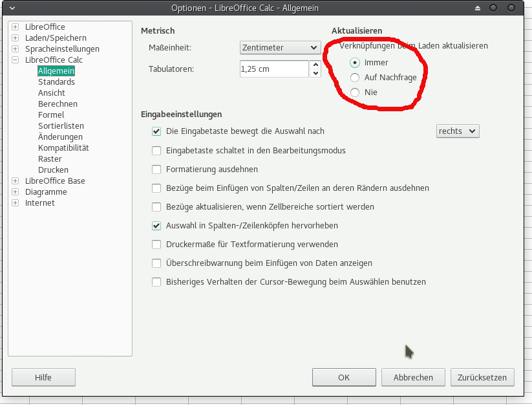The width and height of the screenshot is (532, 405).
Task: Expand the Diagramme tree node
Action: pos(16,192)
